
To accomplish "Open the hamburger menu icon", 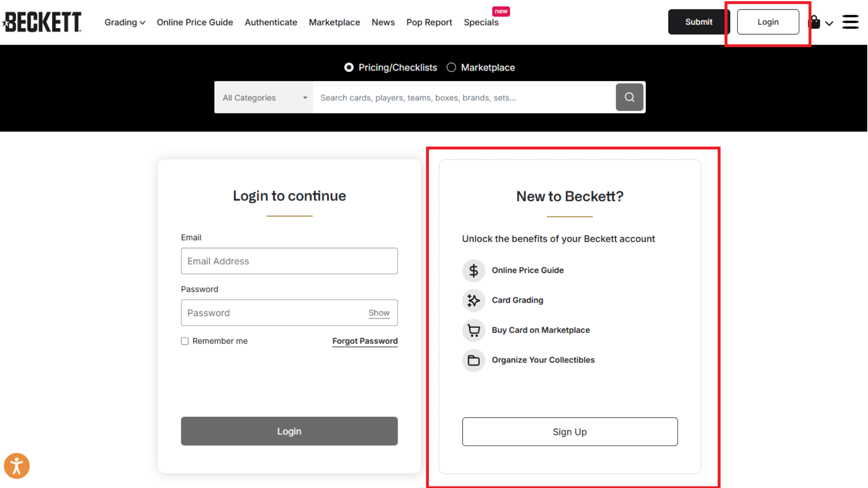I will 851,22.
